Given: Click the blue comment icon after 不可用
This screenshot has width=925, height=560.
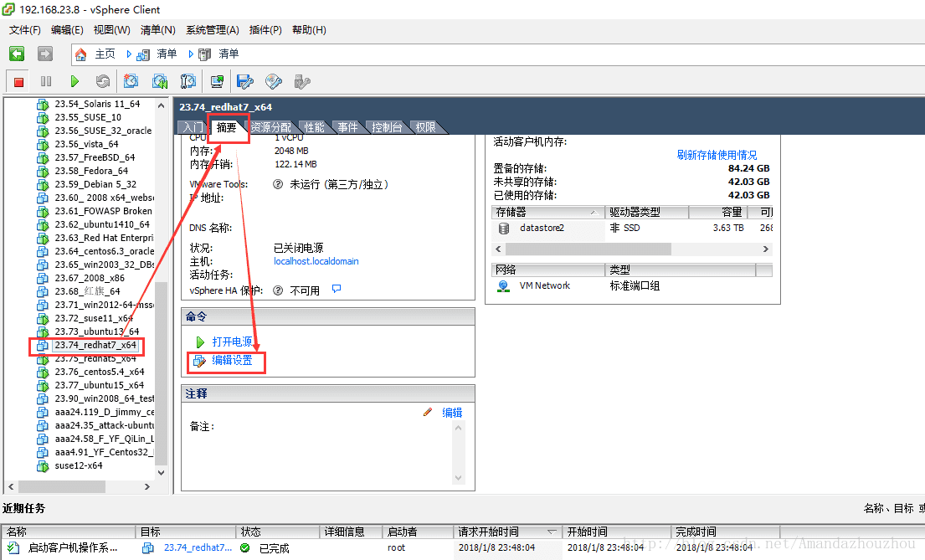Looking at the screenshot, I should point(337,289).
